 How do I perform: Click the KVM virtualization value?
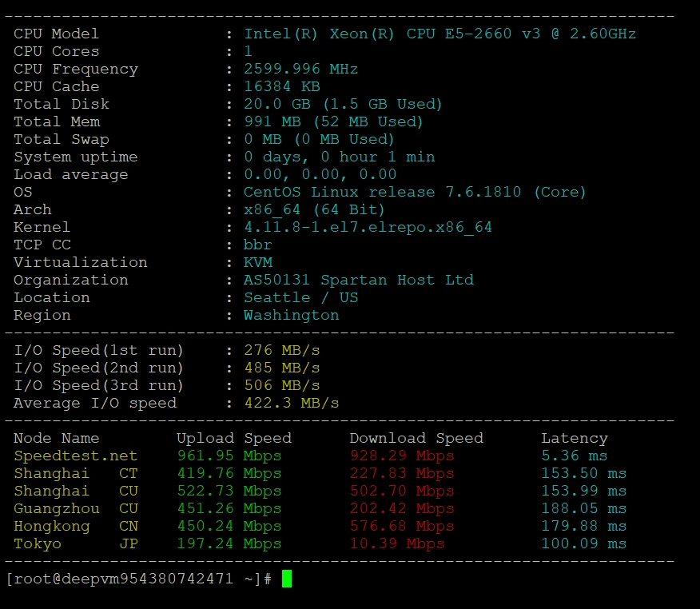pyautogui.click(x=258, y=262)
